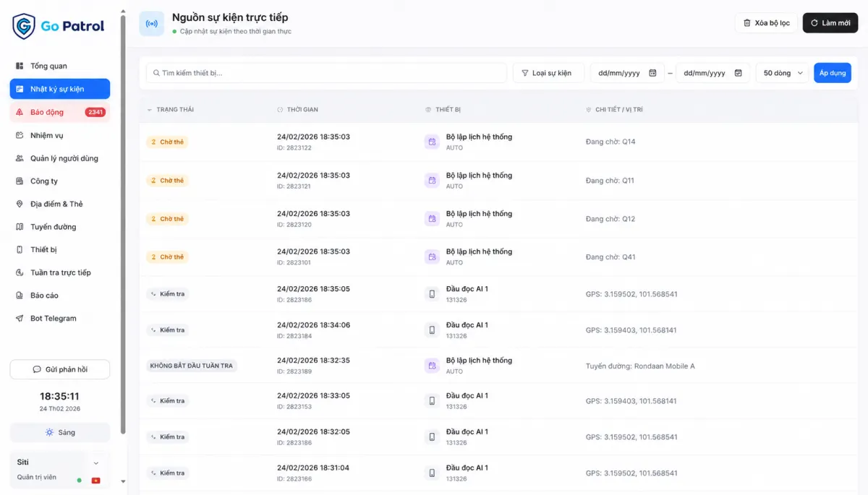
Task: Navigate to Công ty page
Action: [x=60, y=181]
